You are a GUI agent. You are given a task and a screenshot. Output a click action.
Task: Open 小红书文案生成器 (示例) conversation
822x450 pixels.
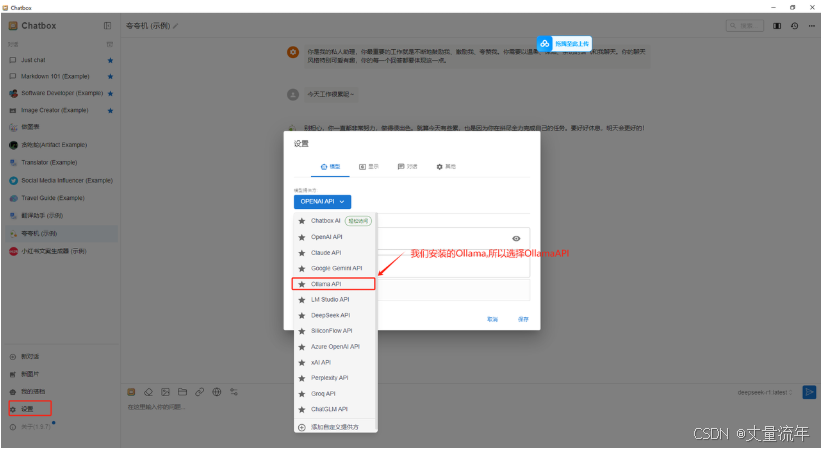61,251
